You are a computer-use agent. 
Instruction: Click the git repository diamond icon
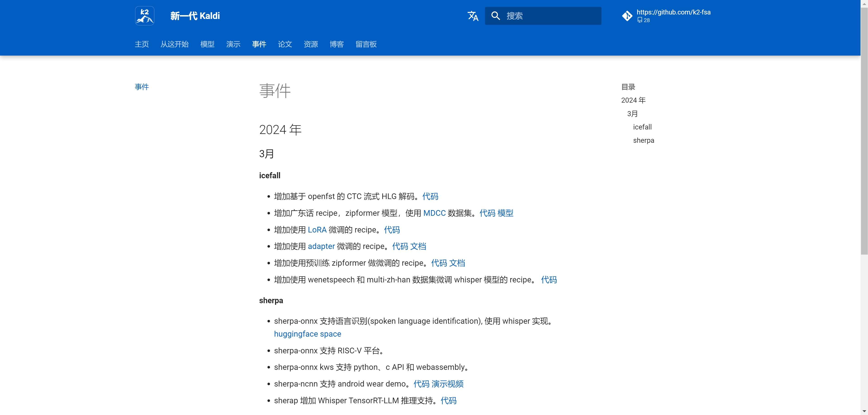click(627, 16)
